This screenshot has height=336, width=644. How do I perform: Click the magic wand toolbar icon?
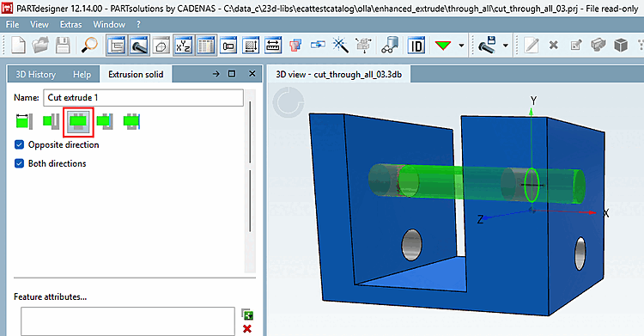(x=341, y=46)
